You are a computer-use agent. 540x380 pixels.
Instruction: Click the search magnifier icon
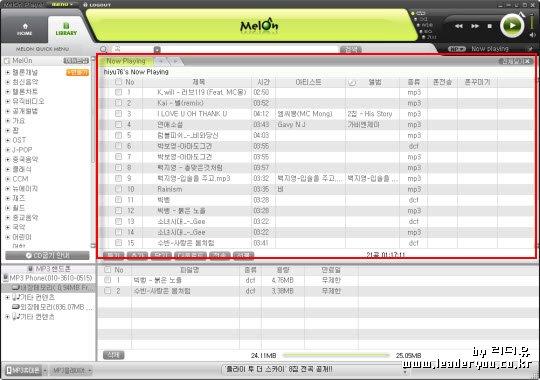[104, 49]
